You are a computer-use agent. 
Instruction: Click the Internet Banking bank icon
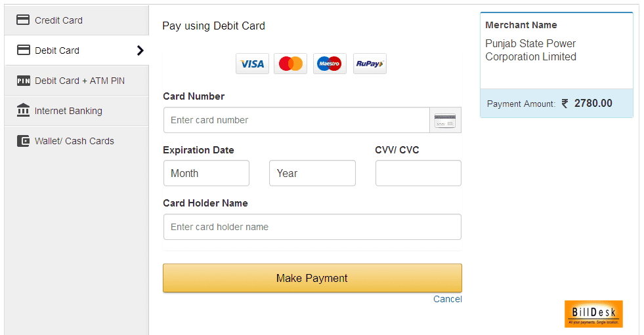pos(23,110)
